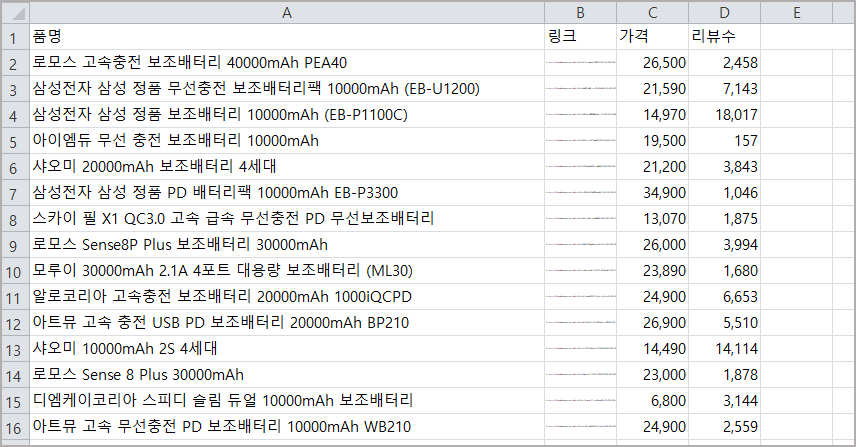Image resolution: width=856 pixels, height=447 pixels.
Task: Select 아트뮤 BP210 product cell
Action: 287,323
